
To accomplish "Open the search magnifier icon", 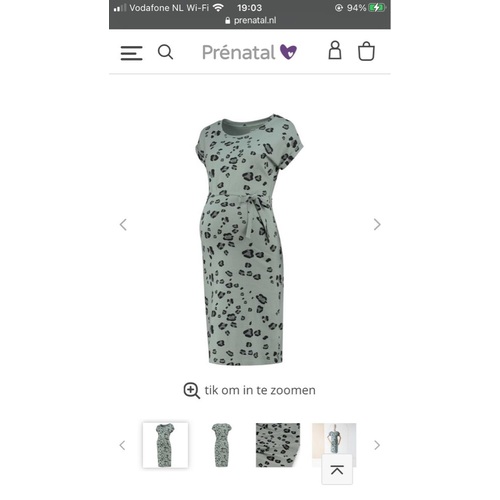I will (x=165, y=52).
